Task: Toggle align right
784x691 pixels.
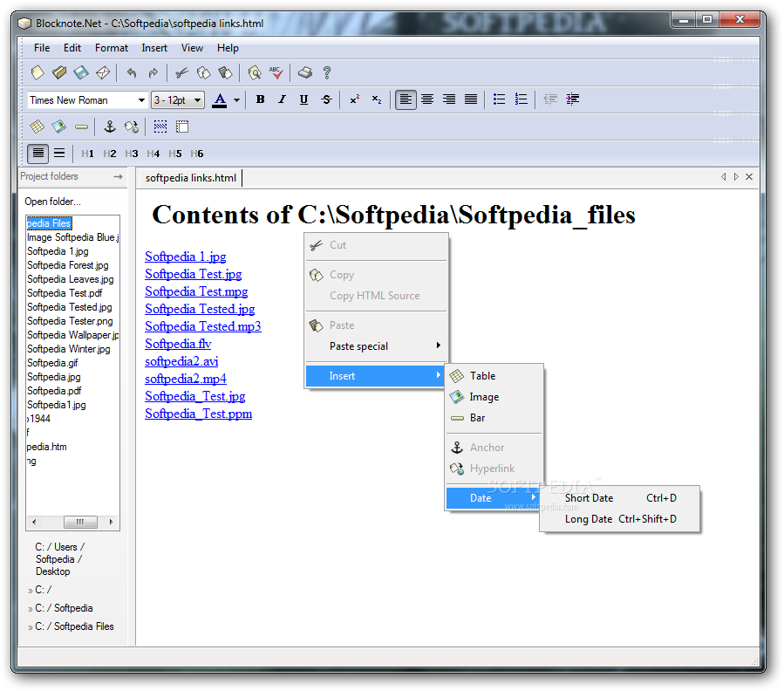Action: pyautogui.click(x=448, y=99)
